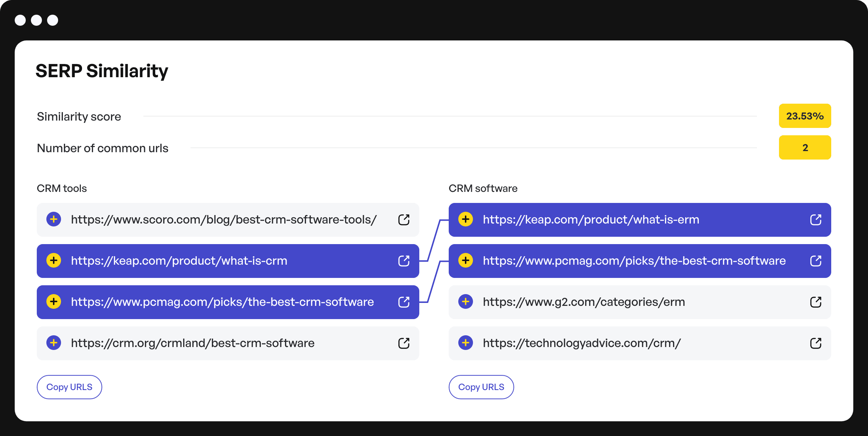Expand the keap.com entry under CRM tools
This screenshot has height=436, width=868.
[54, 261]
